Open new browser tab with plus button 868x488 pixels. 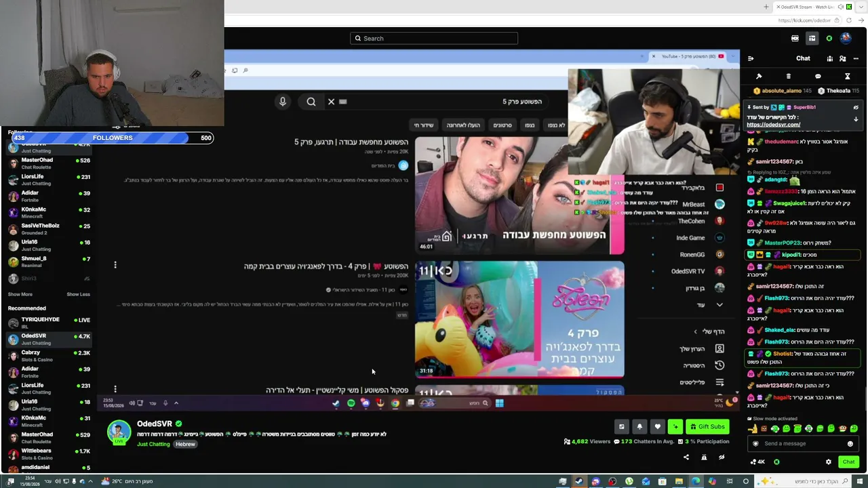coord(766,7)
